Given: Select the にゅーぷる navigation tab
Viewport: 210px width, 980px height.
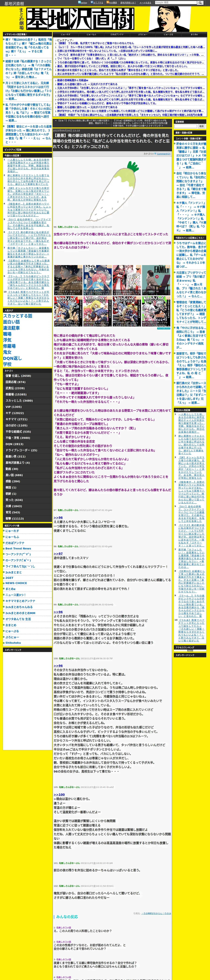Looking at the screenshot, I should coord(168,34).
